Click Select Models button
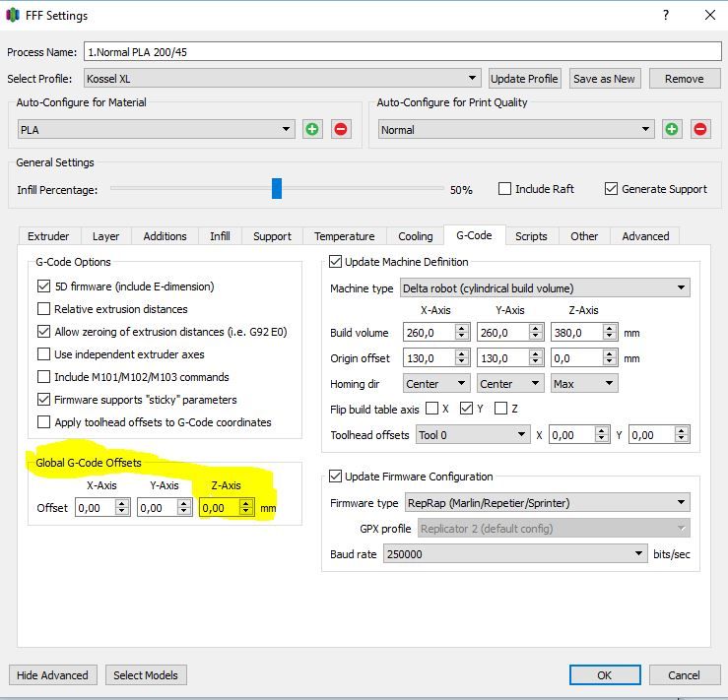Screen dimensions: 728x700 [x=146, y=675]
